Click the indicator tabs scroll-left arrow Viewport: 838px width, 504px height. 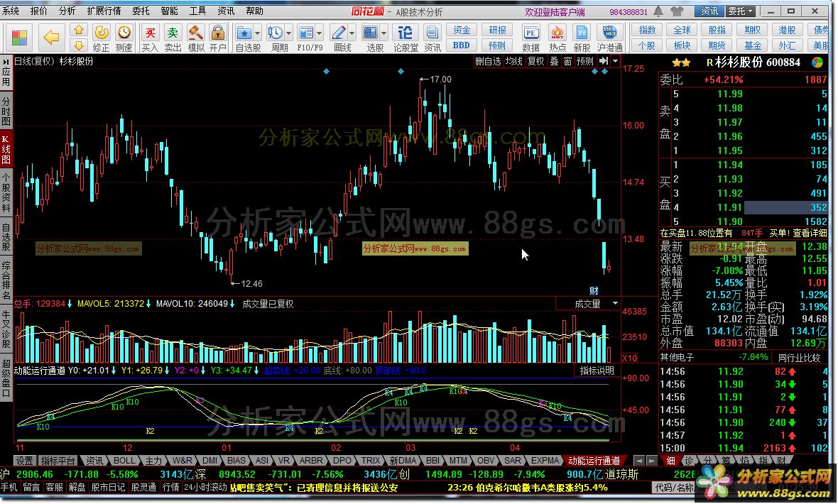(x=638, y=460)
